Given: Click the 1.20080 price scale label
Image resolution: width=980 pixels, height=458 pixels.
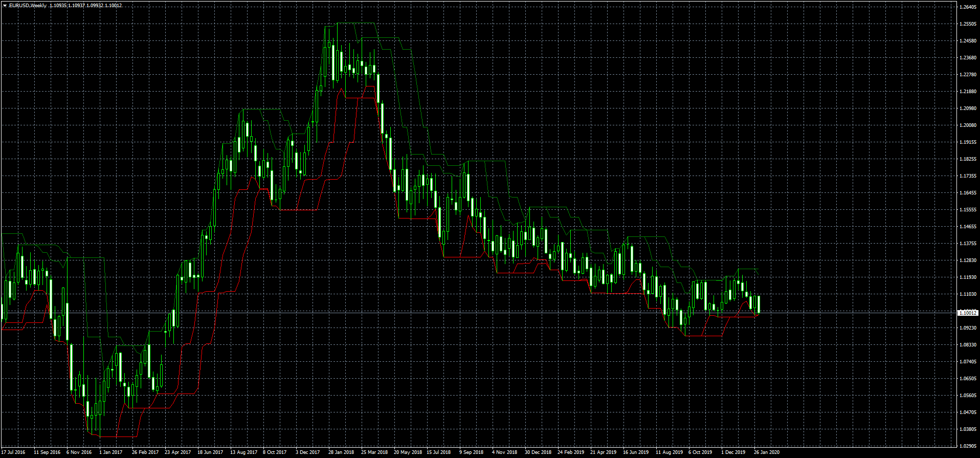Looking at the screenshot, I should point(968,125).
